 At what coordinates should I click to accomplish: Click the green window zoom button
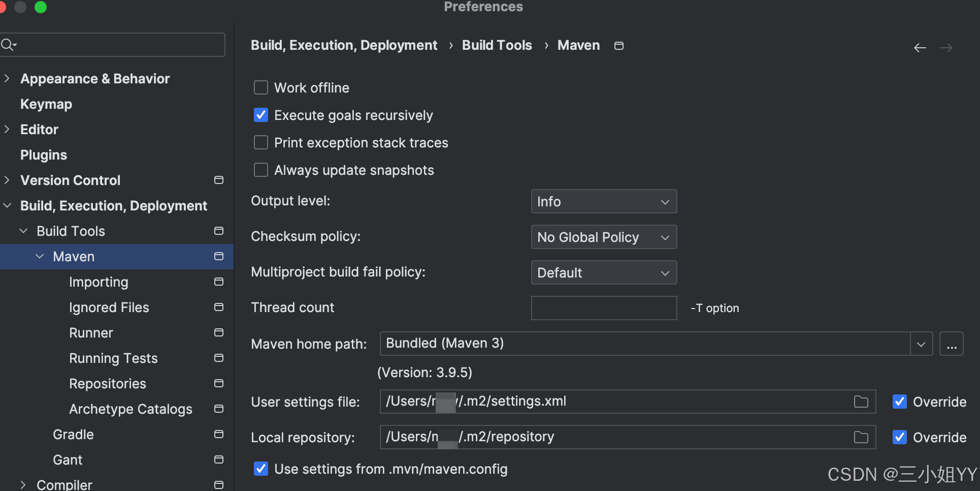click(41, 7)
